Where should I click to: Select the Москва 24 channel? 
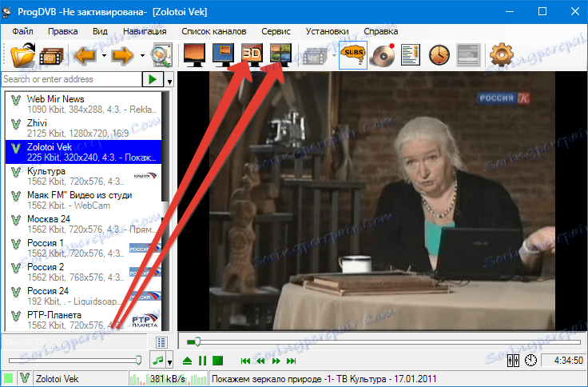tap(83, 224)
